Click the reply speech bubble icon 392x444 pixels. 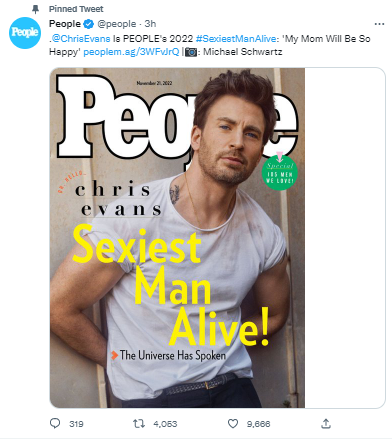55,423
